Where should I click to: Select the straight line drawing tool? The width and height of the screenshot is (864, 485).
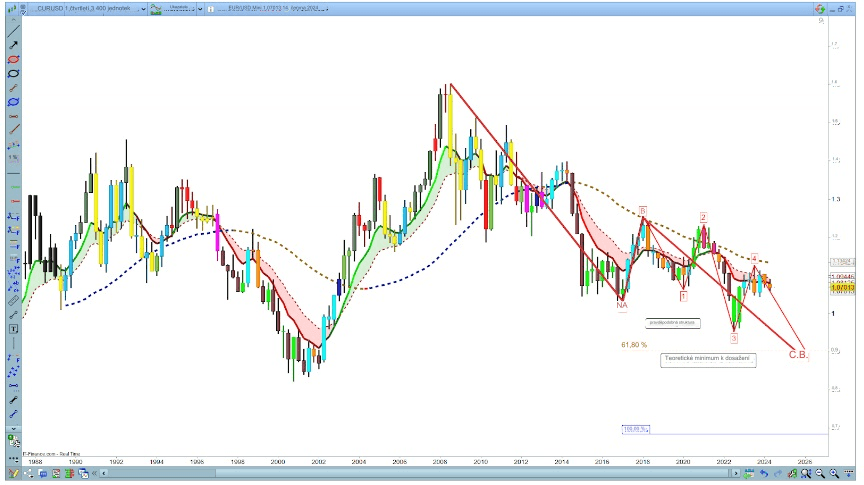point(13,32)
